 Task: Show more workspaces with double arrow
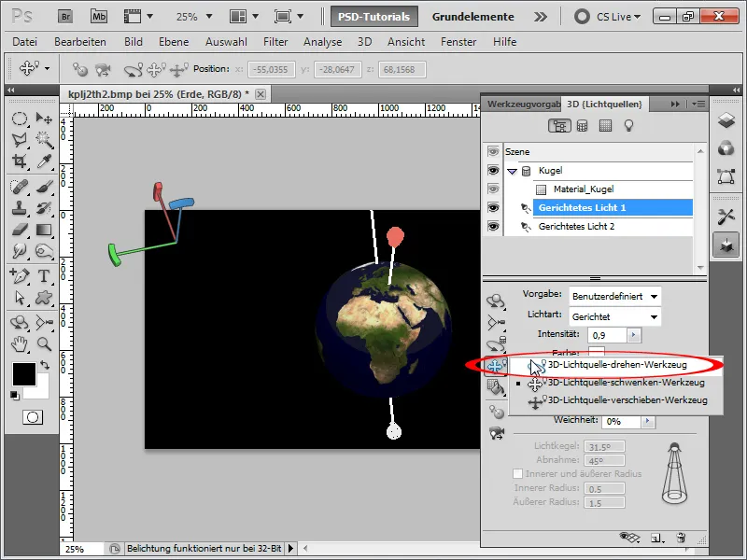point(541,17)
